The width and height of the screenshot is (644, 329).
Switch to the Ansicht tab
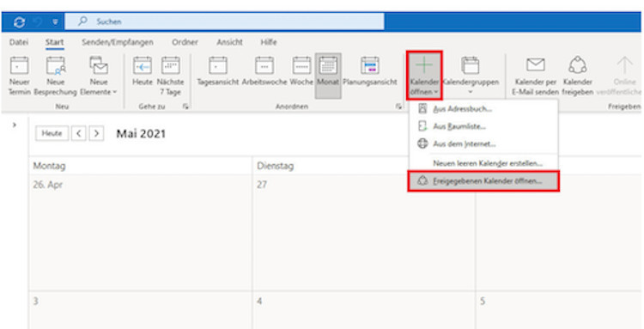coord(229,42)
